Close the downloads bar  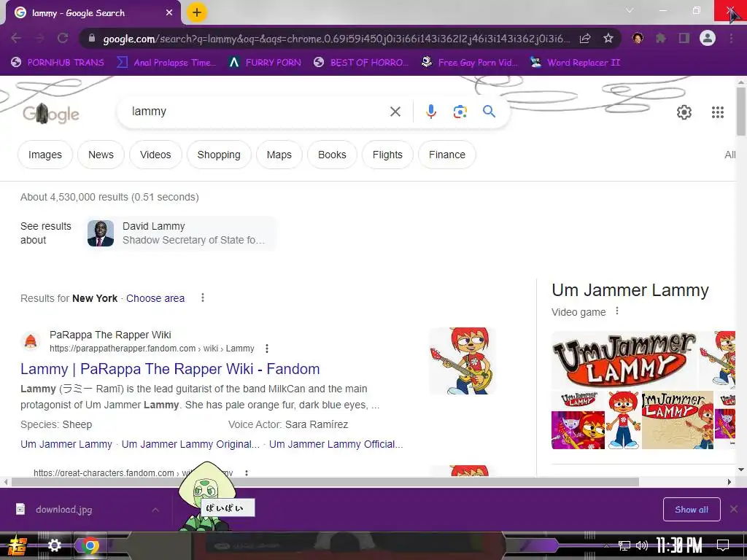(734, 510)
